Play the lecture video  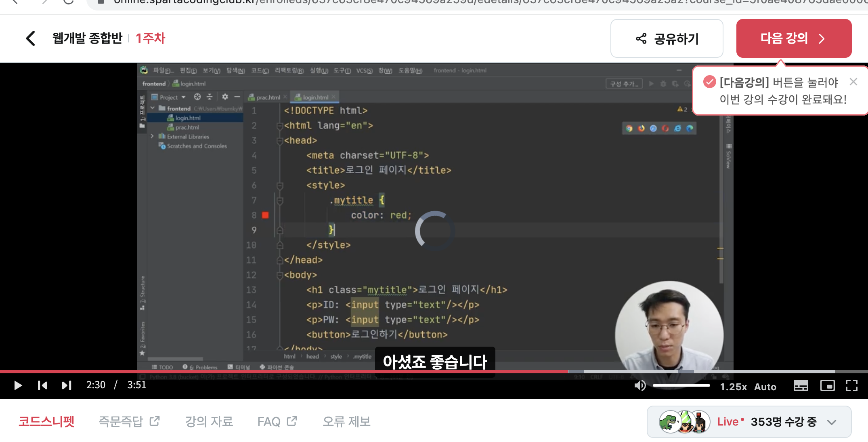(x=18, y=385)
